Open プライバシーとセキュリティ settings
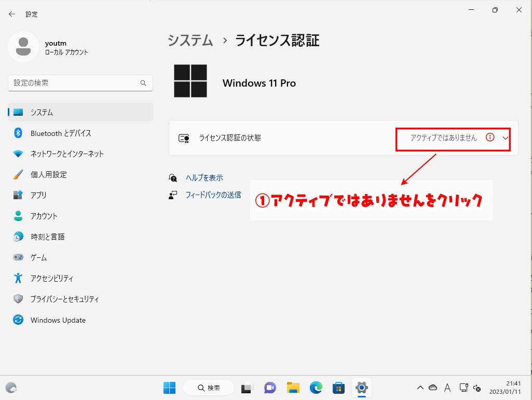 [x=65, y=299]
